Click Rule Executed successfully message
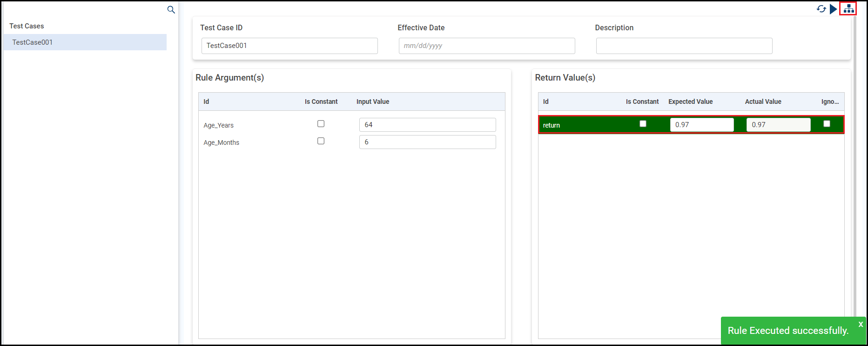Image resolution: width=868 pixels, height=346 pixels. pyautogui.click(x=788, y=331)
